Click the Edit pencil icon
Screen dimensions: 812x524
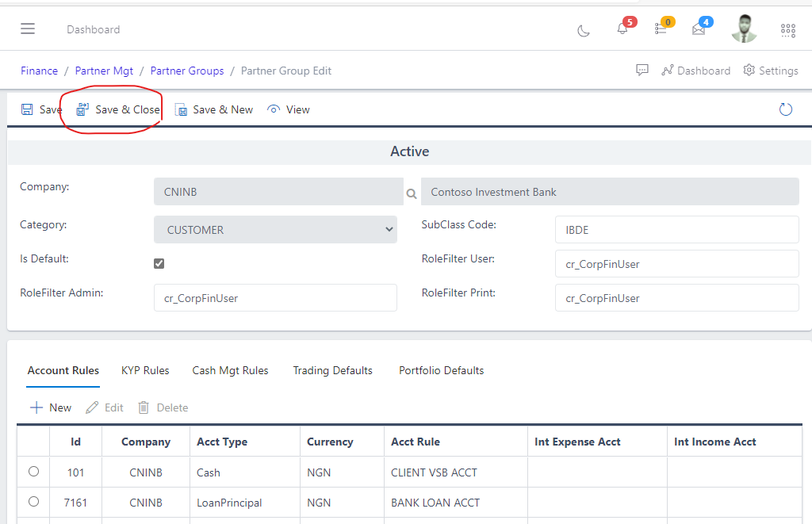(x=104, y=407)
